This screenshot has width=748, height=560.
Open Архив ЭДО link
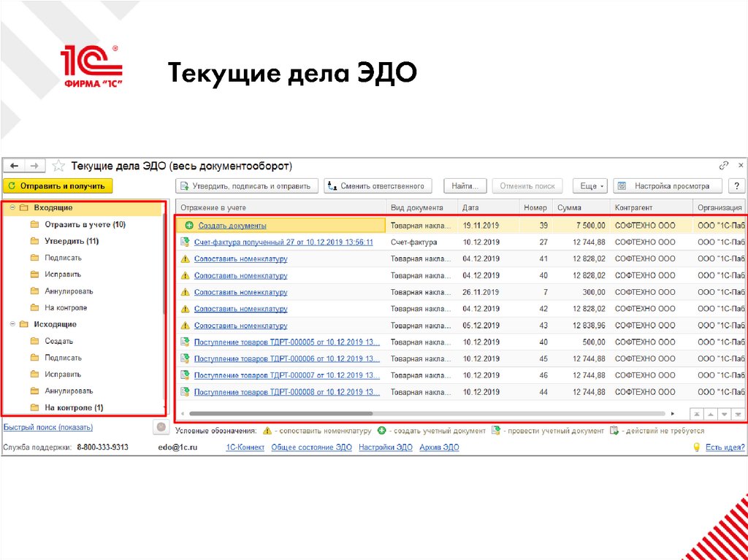439,447
